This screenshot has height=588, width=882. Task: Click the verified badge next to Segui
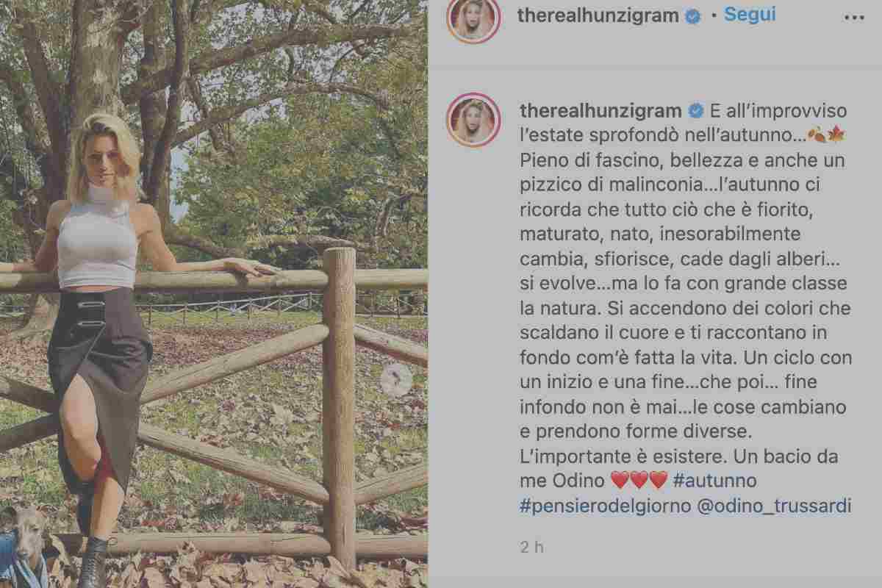click(x=692, y=17)
